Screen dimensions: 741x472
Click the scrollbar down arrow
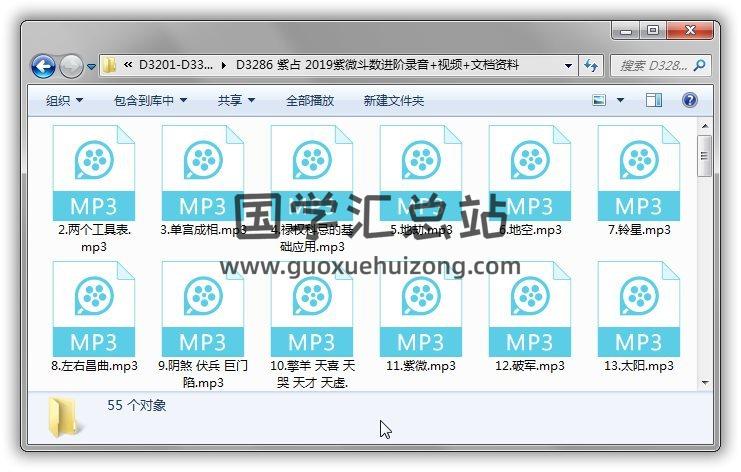point(705,383)
